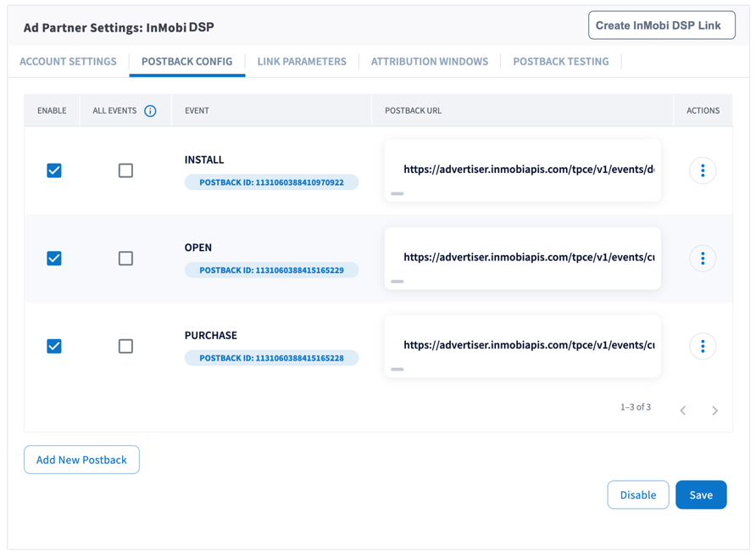Open actions menu for PURCHASE postback
756x558 pixels.
pyautogui.click(x=703, y=346)
